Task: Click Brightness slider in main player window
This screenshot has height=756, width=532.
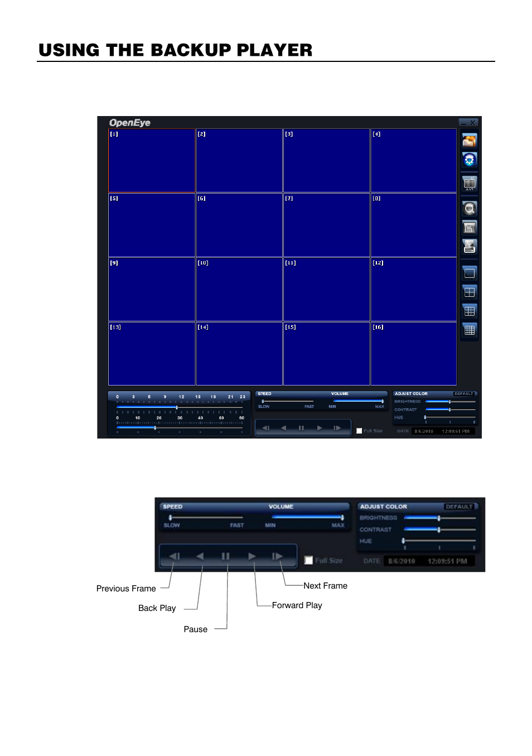Action: coord(451,402)
